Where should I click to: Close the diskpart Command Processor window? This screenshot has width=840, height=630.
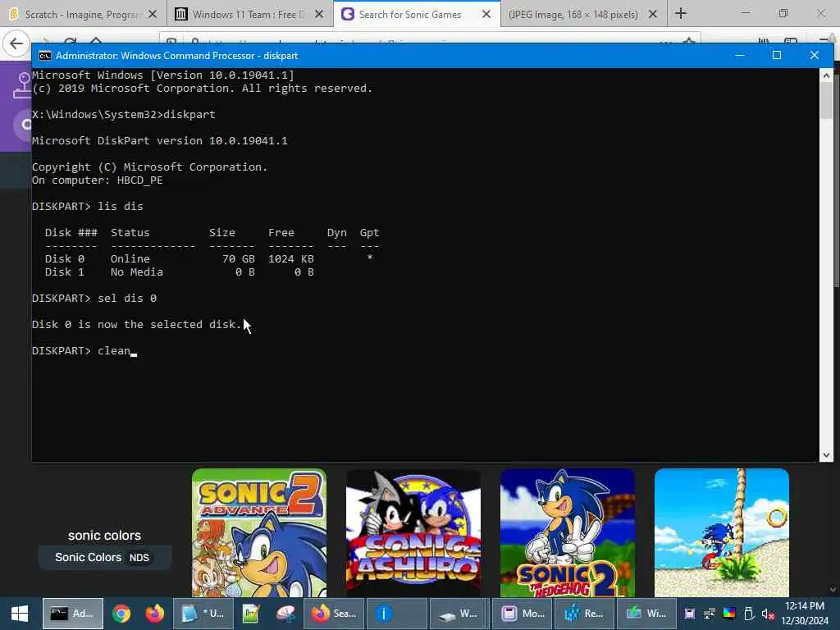click(815, 55)
